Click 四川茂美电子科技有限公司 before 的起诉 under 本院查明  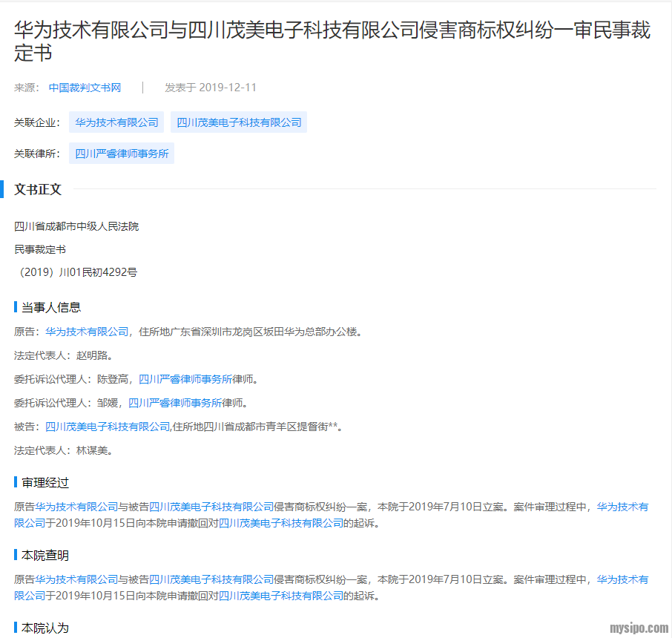coord(281,596)
